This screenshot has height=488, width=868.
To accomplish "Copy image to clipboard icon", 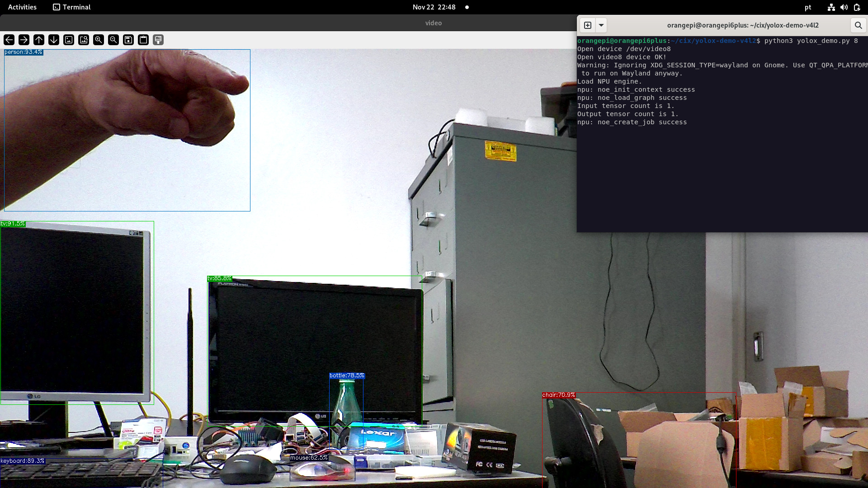I will tap(143, 40).
